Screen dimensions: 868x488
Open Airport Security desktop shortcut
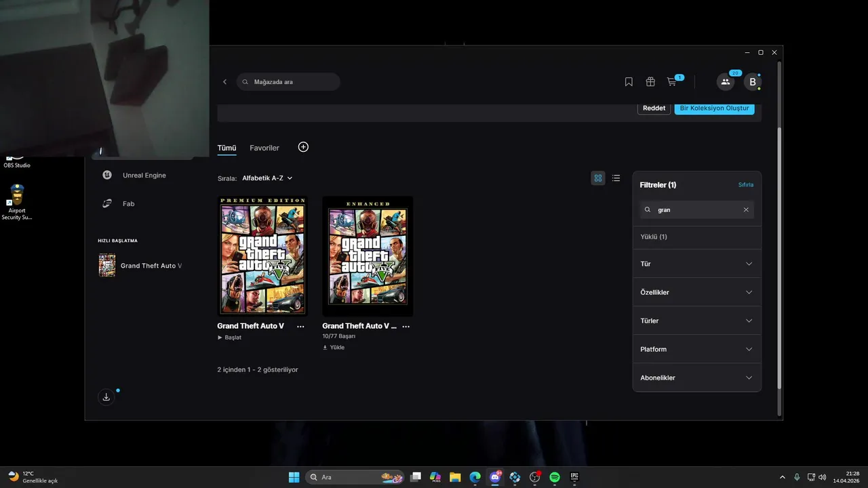(x=17, y=202)
